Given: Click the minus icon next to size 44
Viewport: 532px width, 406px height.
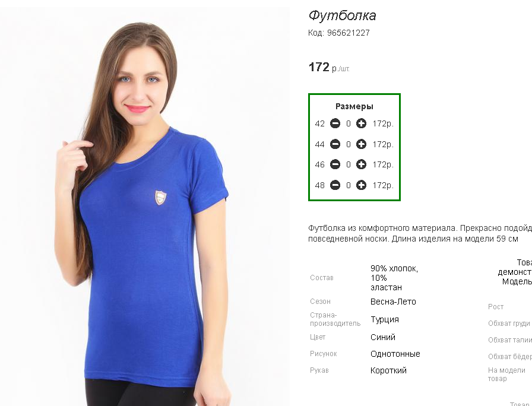Looking at the screenshot, I should click(x=335, y=144).
